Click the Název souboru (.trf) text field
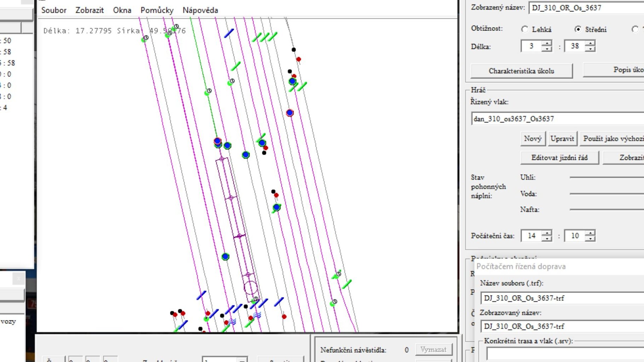Viewport: 644px width, 362px height. click(x=562, y=298)
